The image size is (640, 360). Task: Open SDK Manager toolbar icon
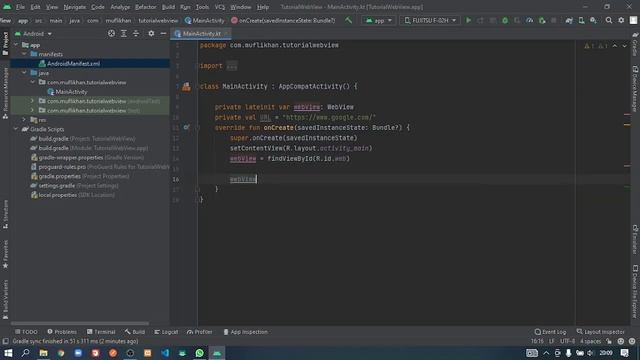(x=593, y=20)
